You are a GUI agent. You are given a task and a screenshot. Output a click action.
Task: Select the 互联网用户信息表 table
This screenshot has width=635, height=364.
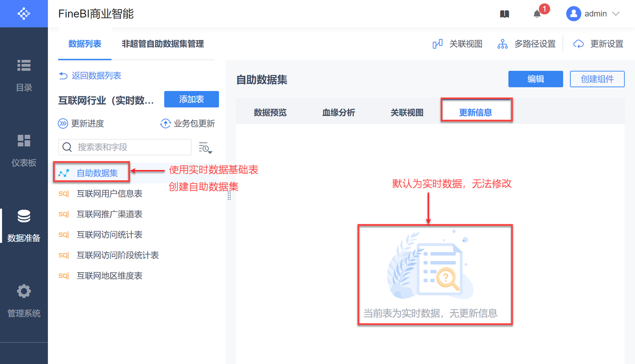click(109, 194)
